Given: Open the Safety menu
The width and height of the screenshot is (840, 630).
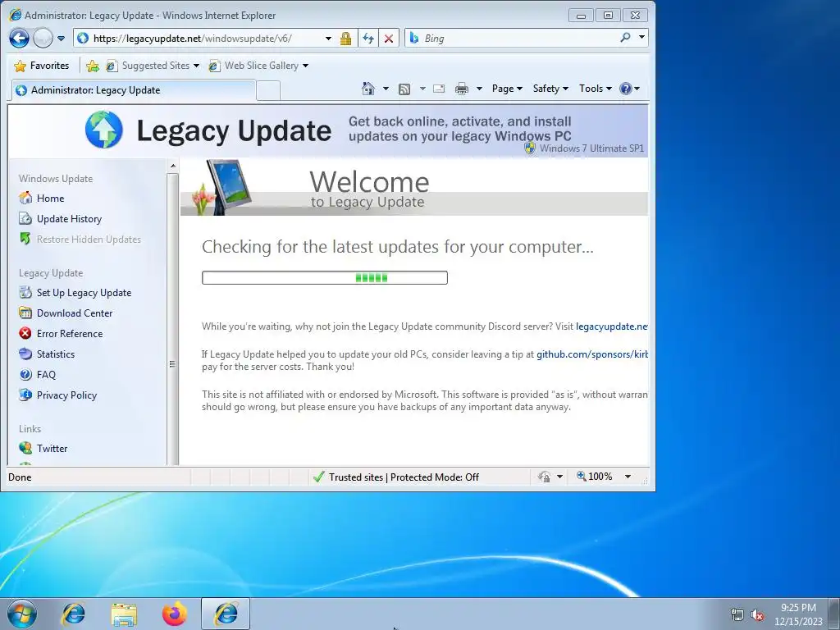Looking at the screenshot, I should [x=550, y=89].
